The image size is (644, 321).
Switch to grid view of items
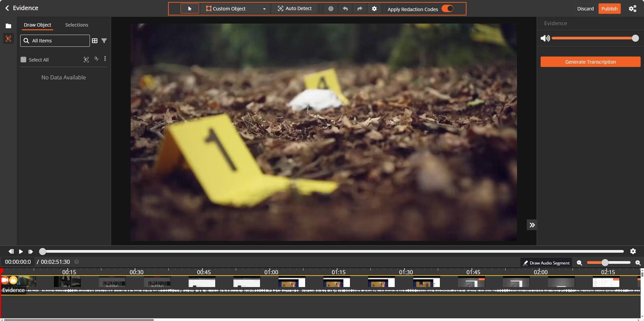click(x=95, y=41)
